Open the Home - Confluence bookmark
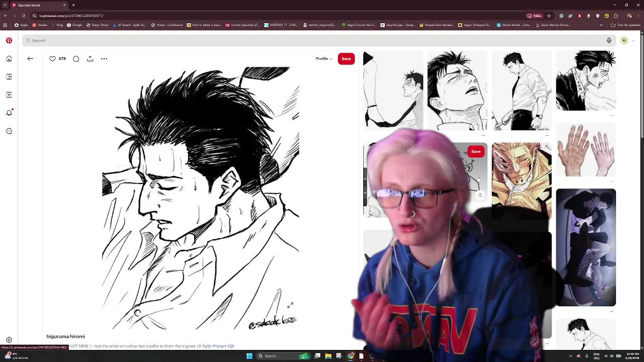 [x=167, y=25]
